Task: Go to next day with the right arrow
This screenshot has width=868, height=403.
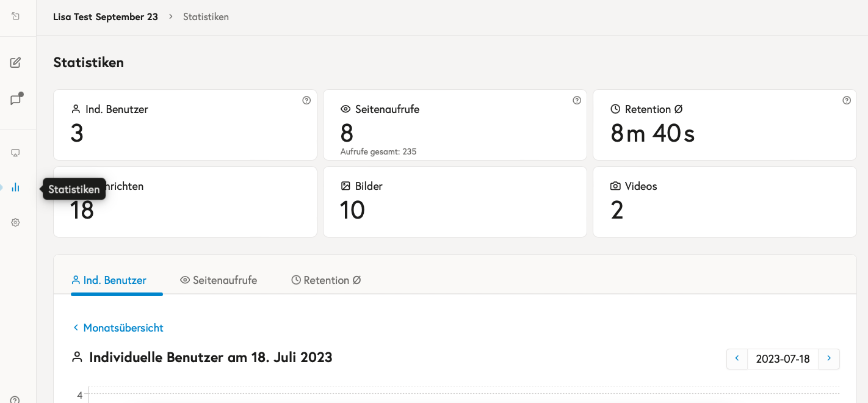Action: point(829,358)
